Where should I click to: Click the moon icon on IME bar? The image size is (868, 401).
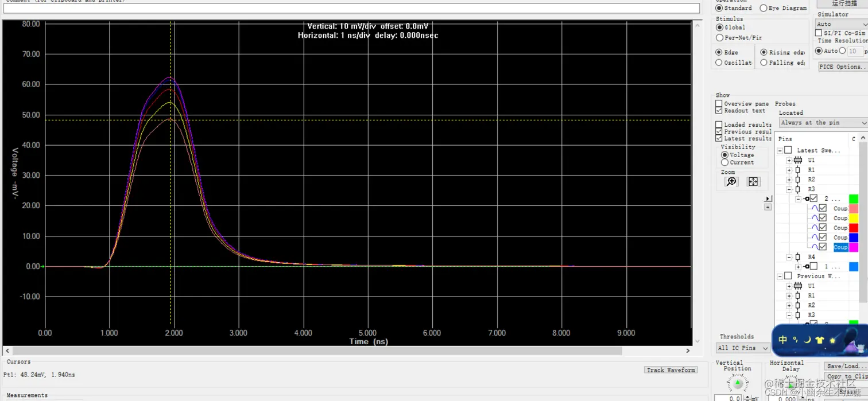[x=807, y=340]
